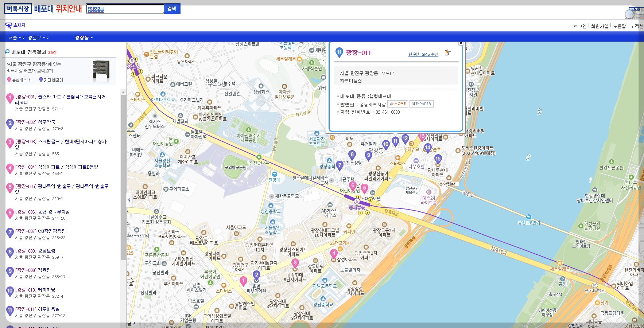644x328 pixels.
Task: Open result [광장-009] 정육점
Action: click(33, 270)
